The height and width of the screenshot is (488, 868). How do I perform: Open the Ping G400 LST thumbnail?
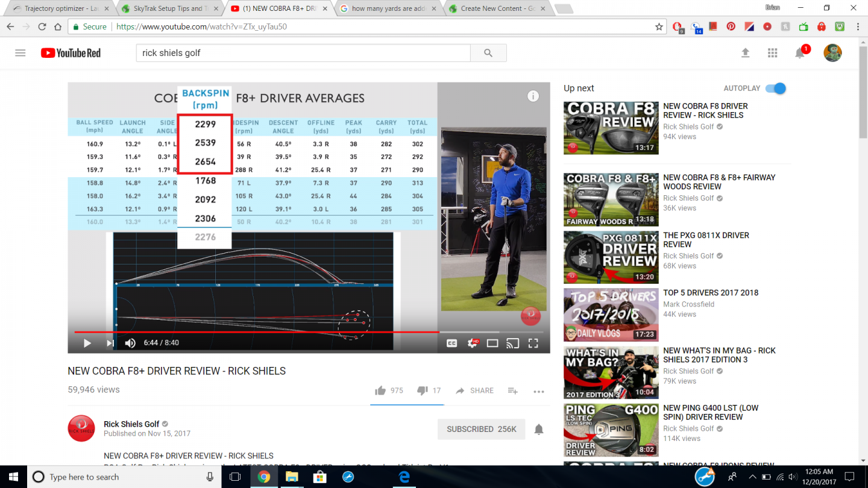click(611, 430)
